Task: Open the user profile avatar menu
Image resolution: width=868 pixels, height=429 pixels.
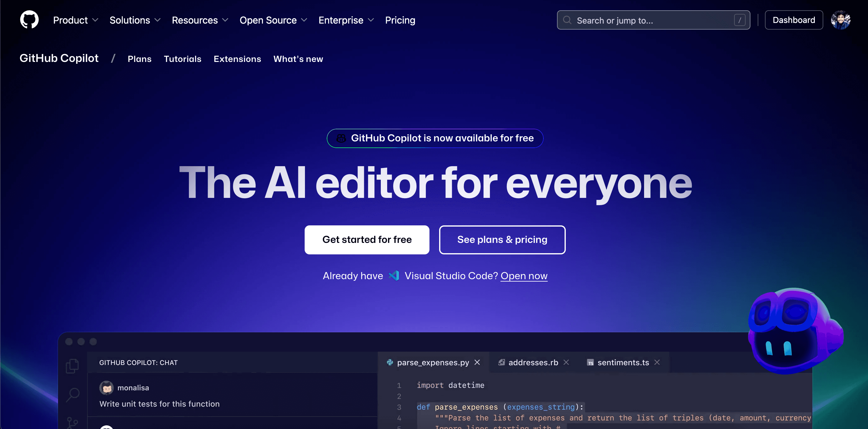Action: point(840,20)
